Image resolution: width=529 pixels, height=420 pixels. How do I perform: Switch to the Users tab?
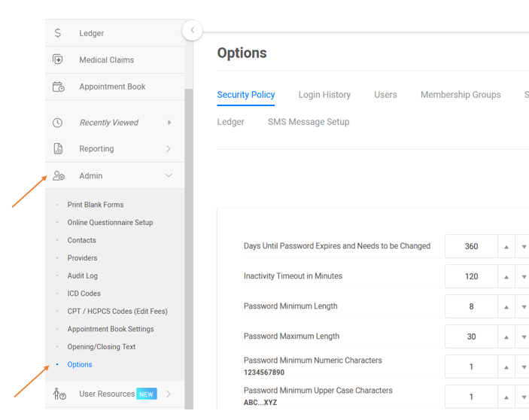pyautogui.click(x=385, y=95)
